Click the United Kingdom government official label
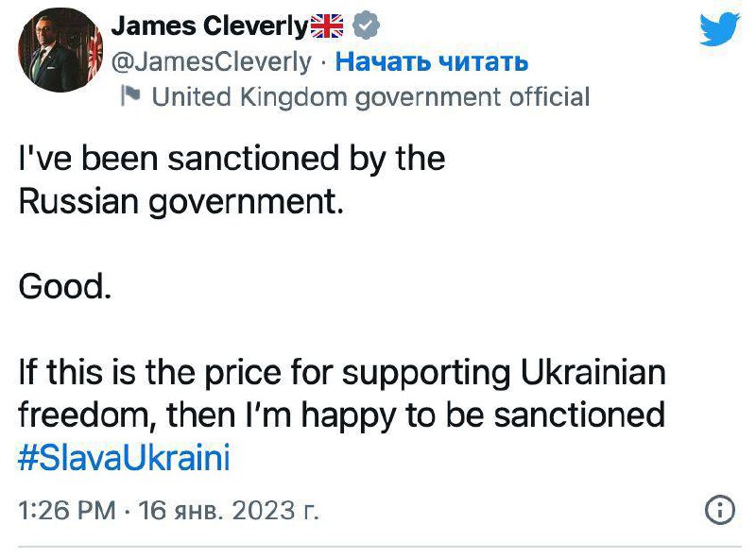 370,96
